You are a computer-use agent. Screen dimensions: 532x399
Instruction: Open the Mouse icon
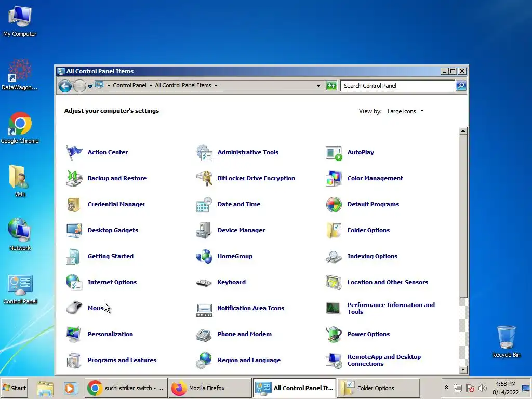coord(74,308)
